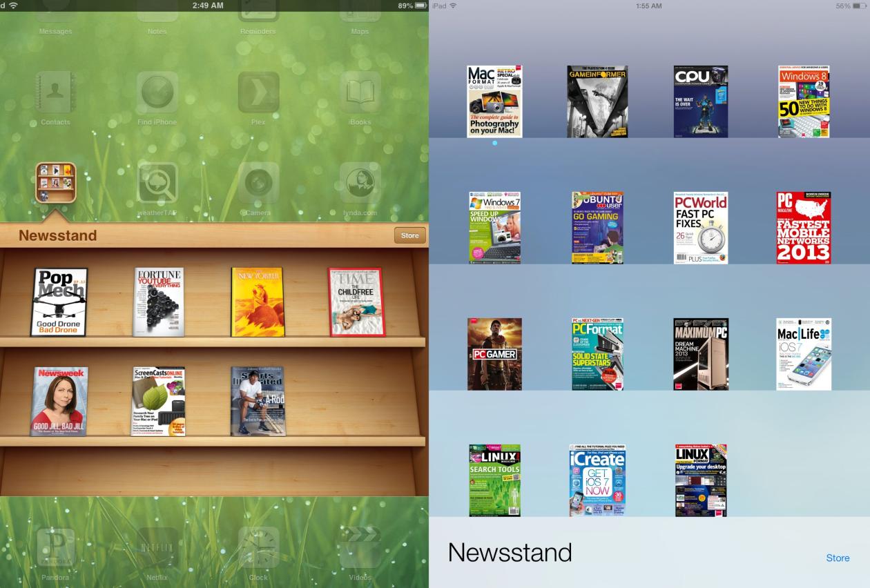Open Windows 7 Speed Up Windows issue

494,228
